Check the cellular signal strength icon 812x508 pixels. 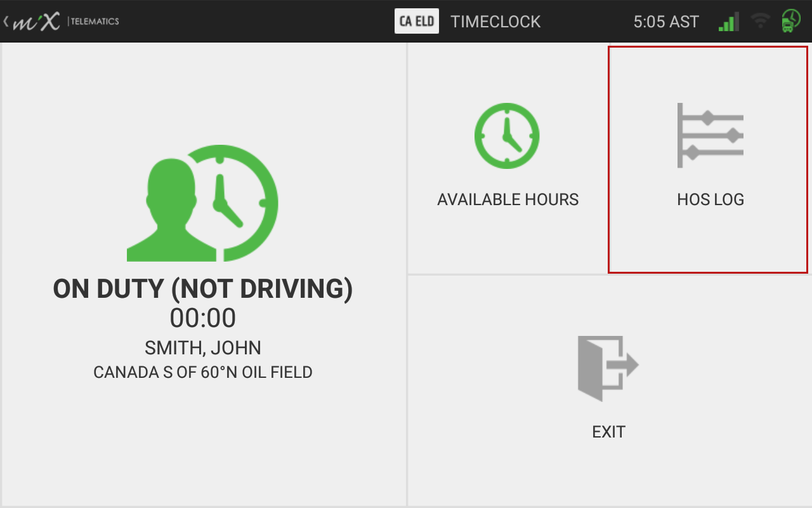(728, 22)
